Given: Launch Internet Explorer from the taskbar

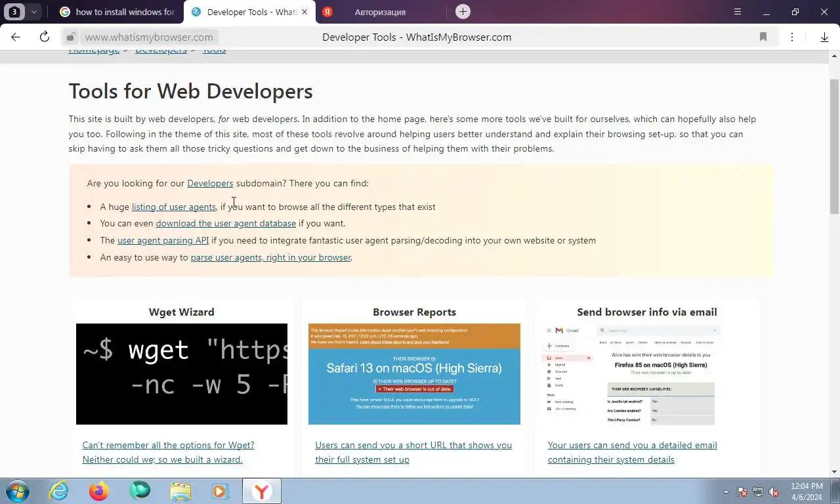Looking at the screenshot, I should click(58, 491).
